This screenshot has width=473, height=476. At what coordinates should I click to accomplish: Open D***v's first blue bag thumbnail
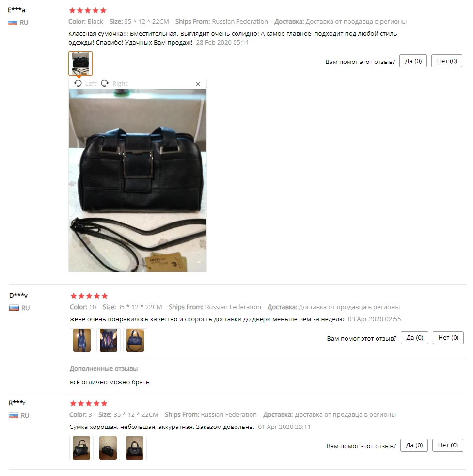[x=82, y=340]
